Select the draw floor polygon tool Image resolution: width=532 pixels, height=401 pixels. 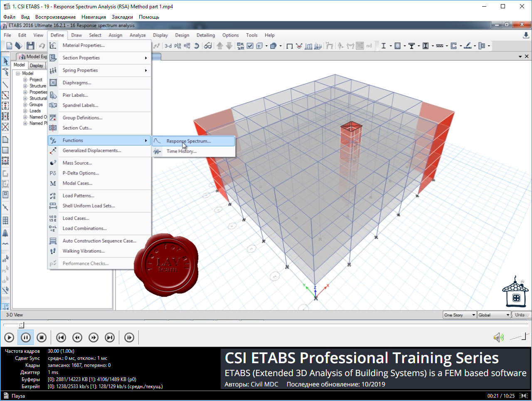tap(5, 140)
